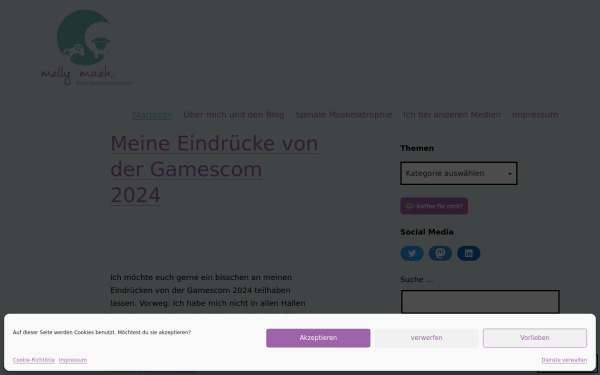Image resolution: width=600 pixels, height=375 pixels.
Task: Open Ich bei anderen Medien page
Action: coord(452,115)
